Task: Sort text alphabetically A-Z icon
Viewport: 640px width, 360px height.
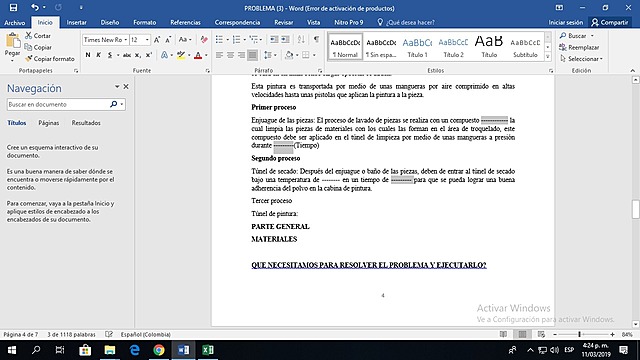Action: pos(301,40)
